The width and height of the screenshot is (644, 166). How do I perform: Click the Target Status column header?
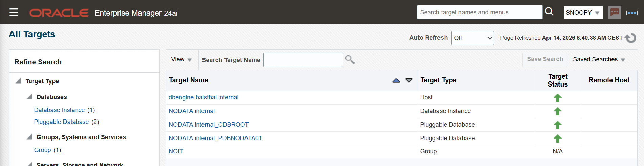tap(558, 80)
